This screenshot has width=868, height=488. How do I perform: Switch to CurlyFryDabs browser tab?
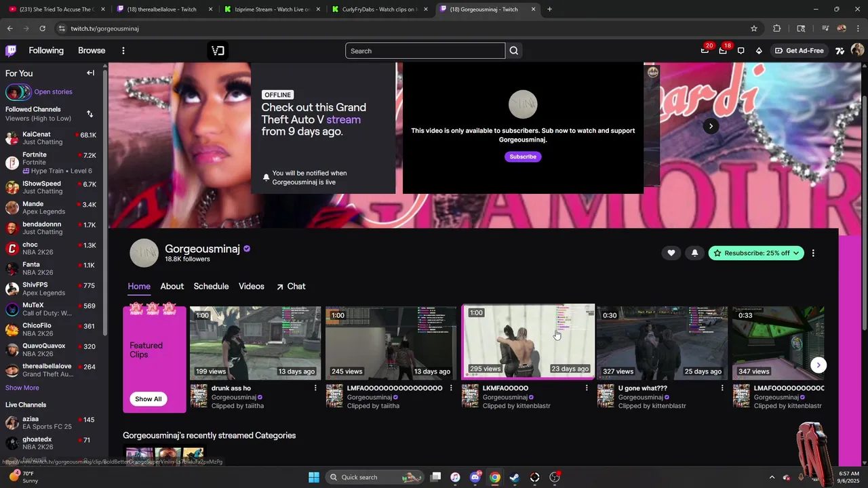[x=380, y=9]
